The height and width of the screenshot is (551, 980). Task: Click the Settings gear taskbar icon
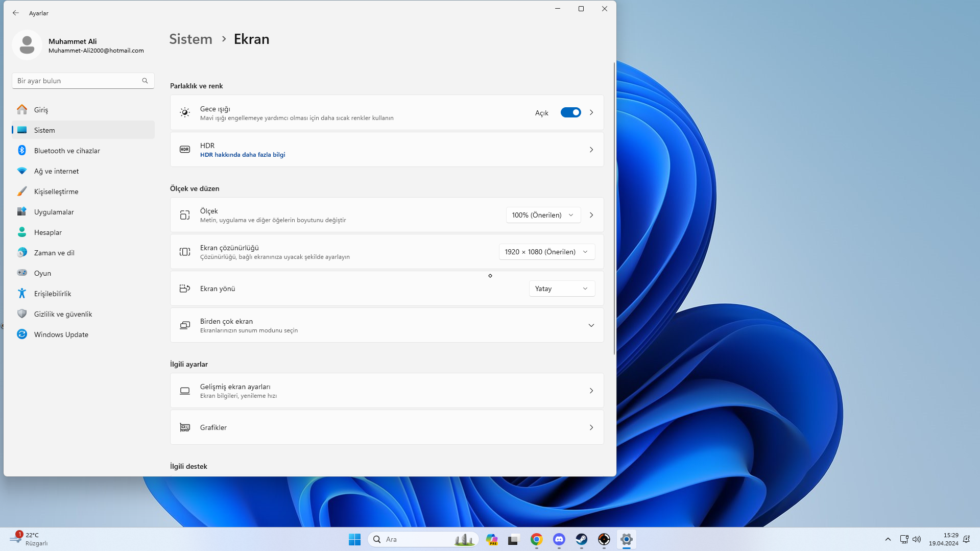click(x=627, y=539)
